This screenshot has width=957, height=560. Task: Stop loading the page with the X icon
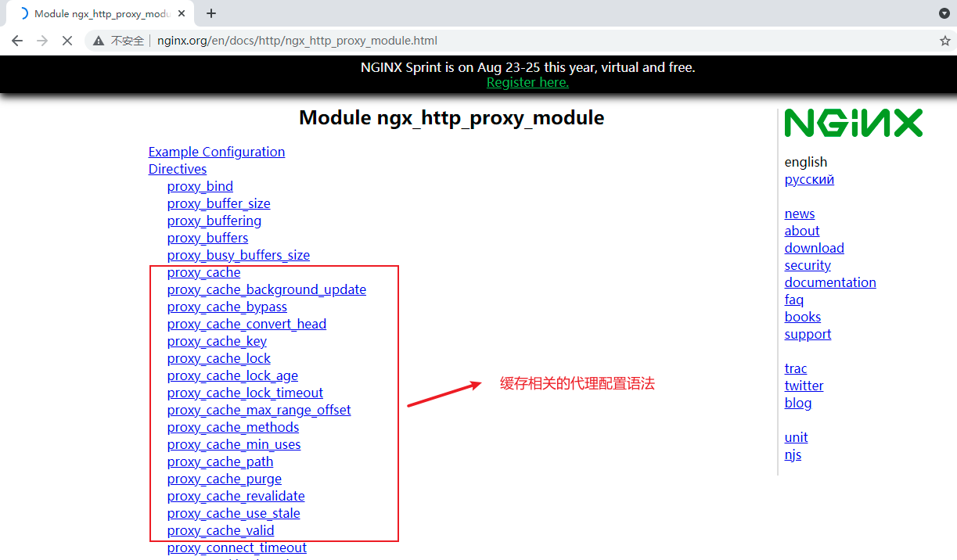click(x=67, y=41)
